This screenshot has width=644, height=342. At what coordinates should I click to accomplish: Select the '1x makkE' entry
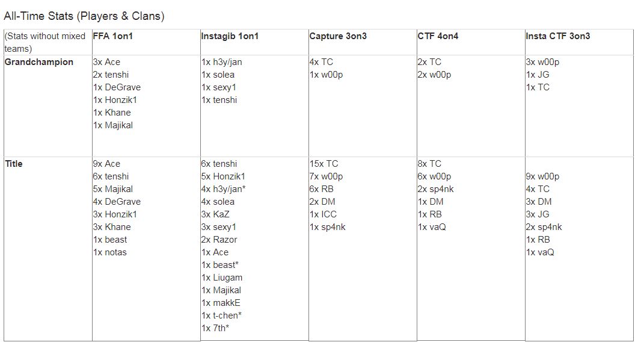coord(221,303)
